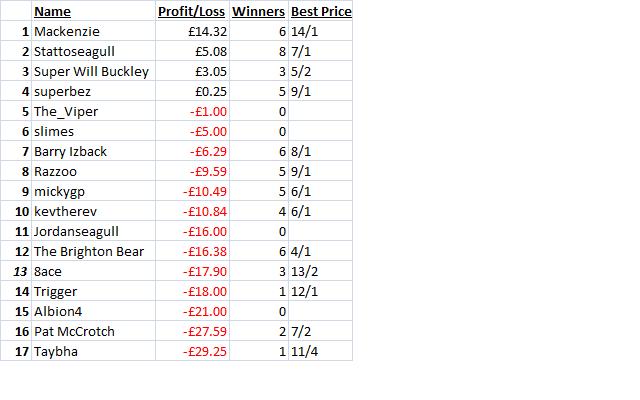Select the Trigger 12/1 price cell
Screen dimensions: 640x400
pos(321,291)
